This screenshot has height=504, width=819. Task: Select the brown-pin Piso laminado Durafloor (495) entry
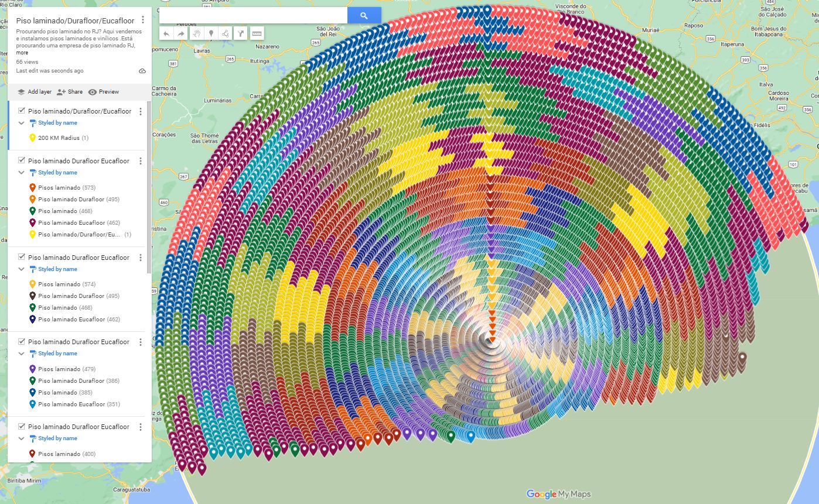[x=74, y=296]
